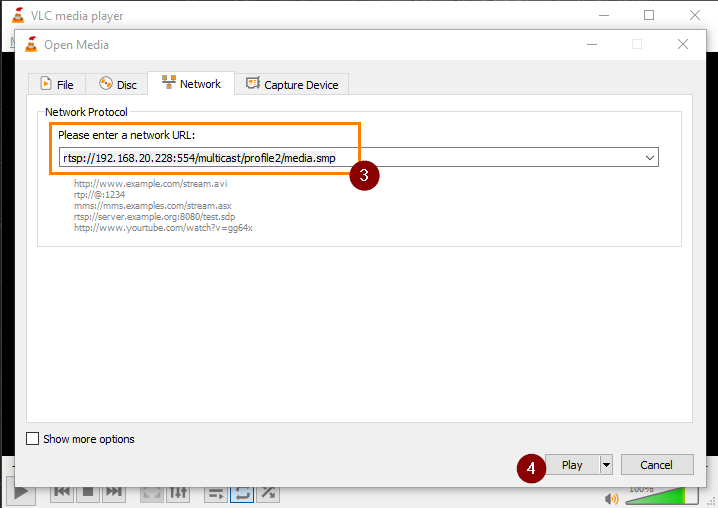Click example text rtsp://server.example.org:8080/test.sdp
Screen dimensions: 718x508
tap(154, 217)
